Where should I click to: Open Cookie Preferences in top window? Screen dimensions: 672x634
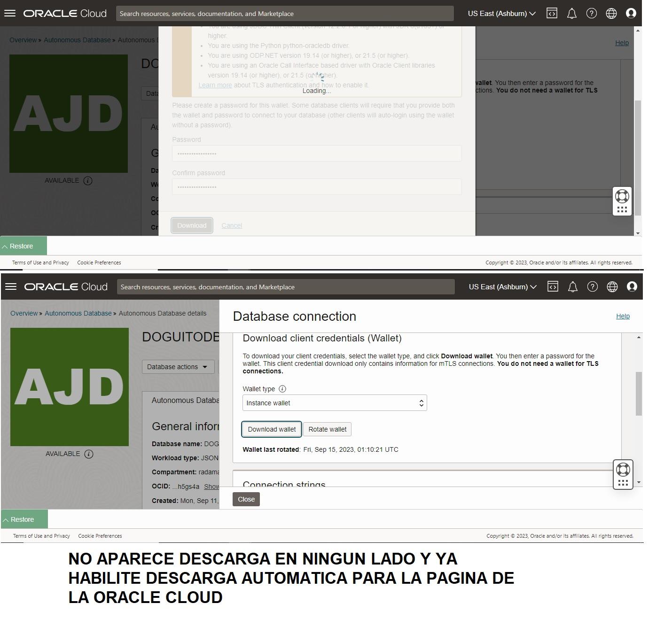coord(99,263)
